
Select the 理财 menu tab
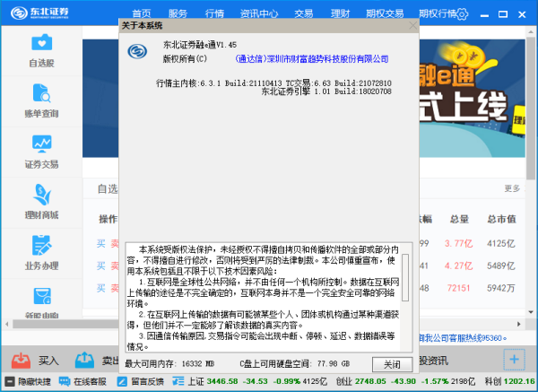(x=340, y=13)
